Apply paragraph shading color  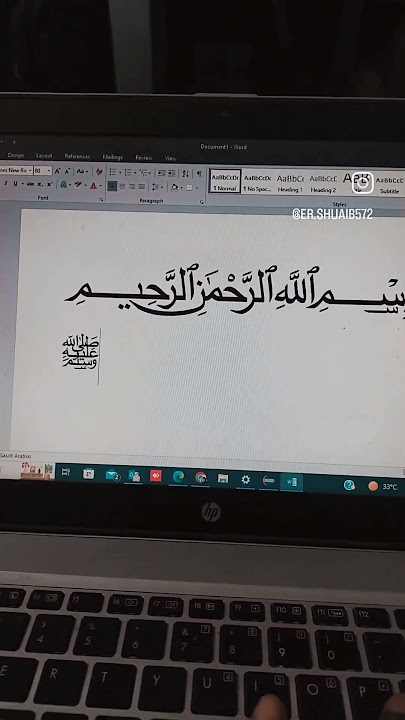click(175, 187)
